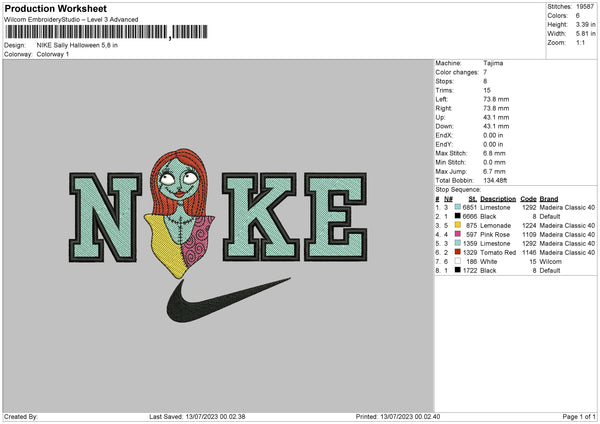
Task: Click the Wilcom brand in the White row
Action: [x=551, y=261]
